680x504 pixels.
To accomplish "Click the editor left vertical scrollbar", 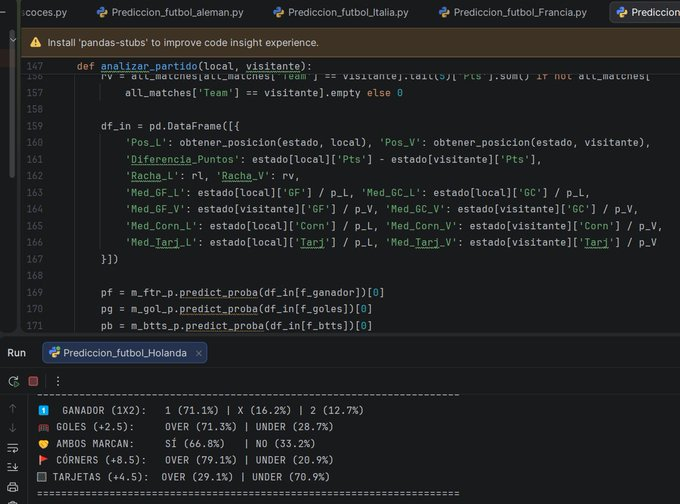I will coord(12,104).
